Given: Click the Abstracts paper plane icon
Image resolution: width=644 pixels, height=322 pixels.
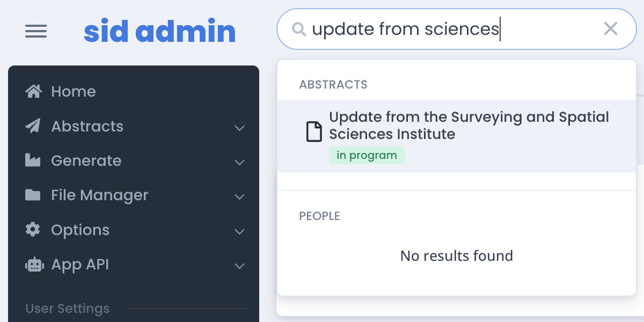Looking at the screenshot, I should 33,126.
